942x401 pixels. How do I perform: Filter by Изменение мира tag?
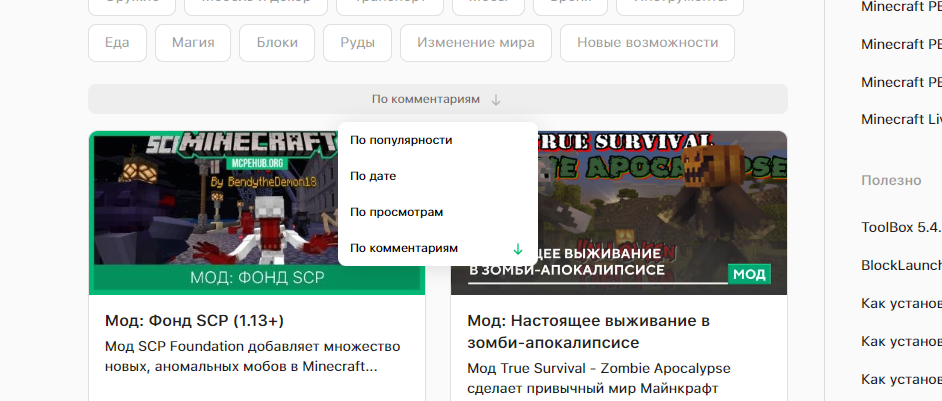(476, 43)
